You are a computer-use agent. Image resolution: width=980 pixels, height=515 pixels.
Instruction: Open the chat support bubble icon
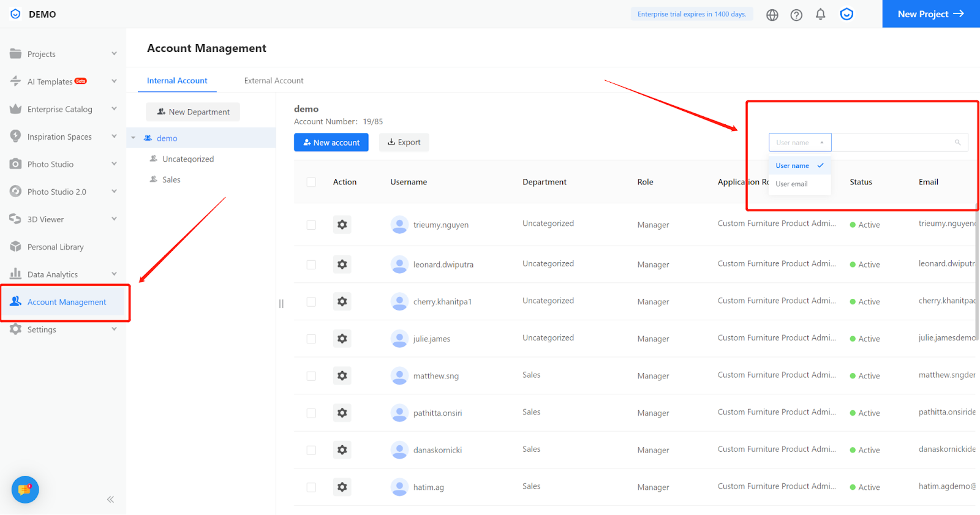click(x=25, y=489)
